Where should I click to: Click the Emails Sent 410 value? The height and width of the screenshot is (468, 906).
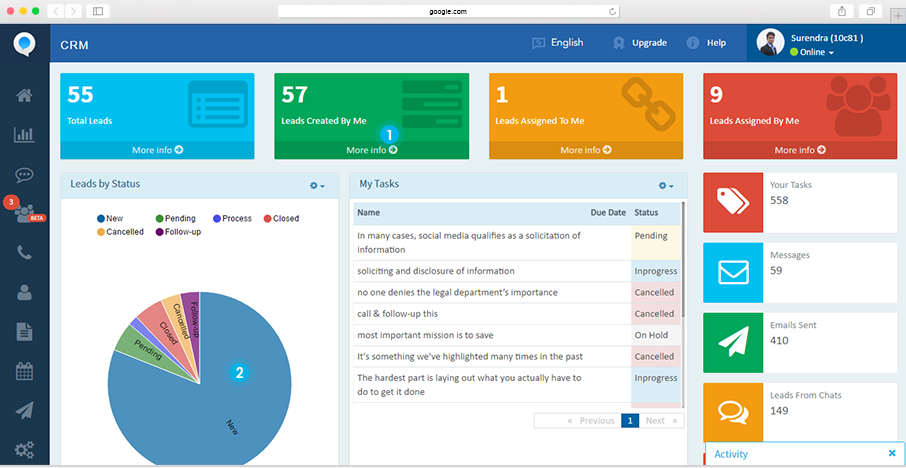point(779,340)
